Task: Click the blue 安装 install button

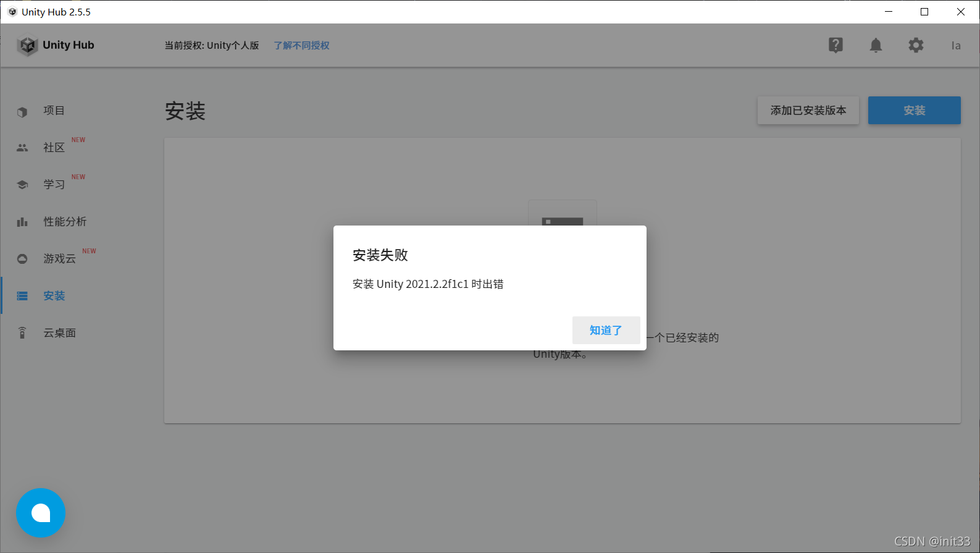Action: pyautogui.click(x=914, y=110)
